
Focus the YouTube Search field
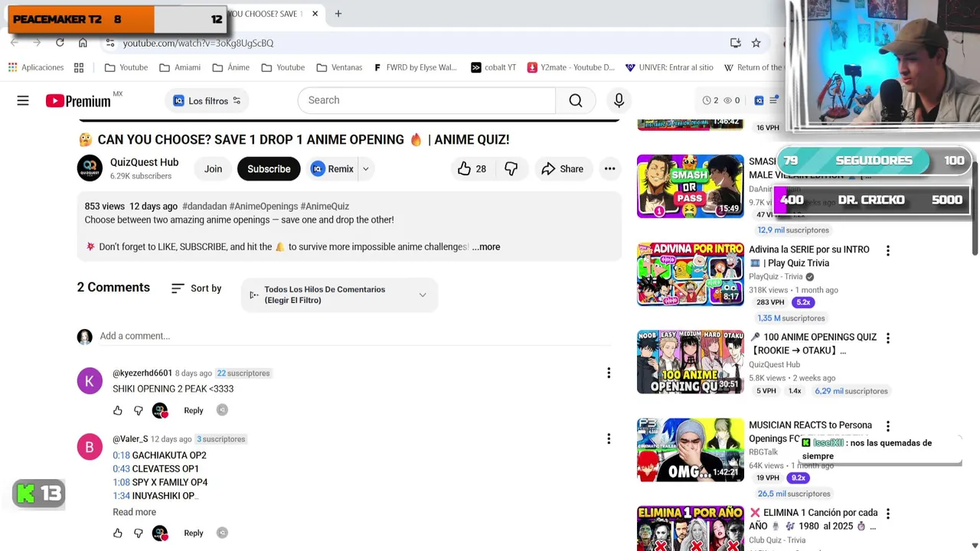pos(426,100)
